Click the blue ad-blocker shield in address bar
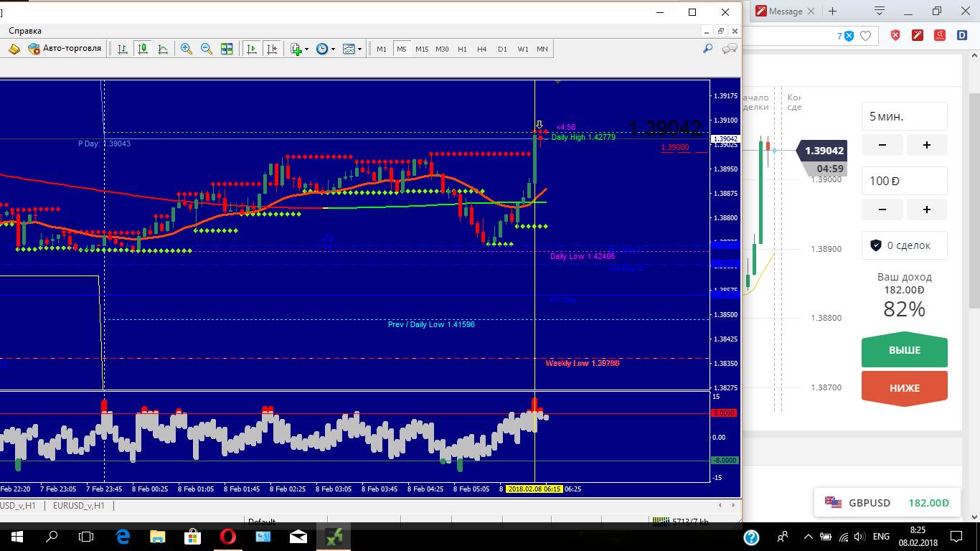This screenshot has height=551, width=980. 849,36
